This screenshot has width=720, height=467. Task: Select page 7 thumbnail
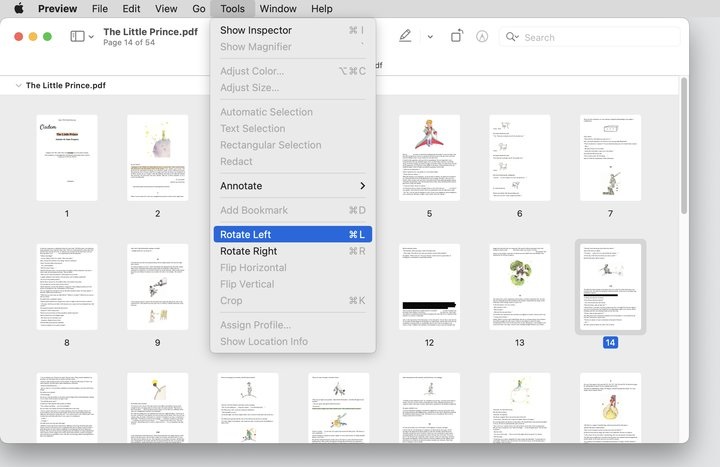(610, 158)
